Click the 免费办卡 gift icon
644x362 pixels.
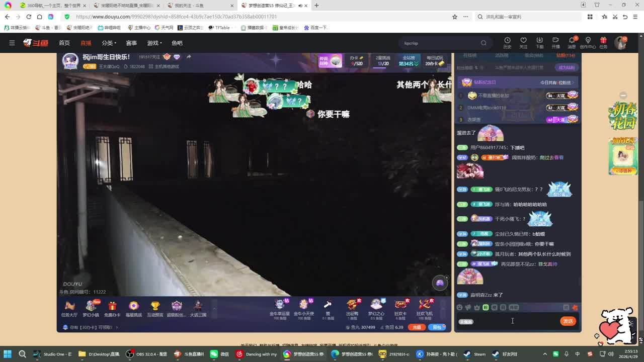click(112, 308)
